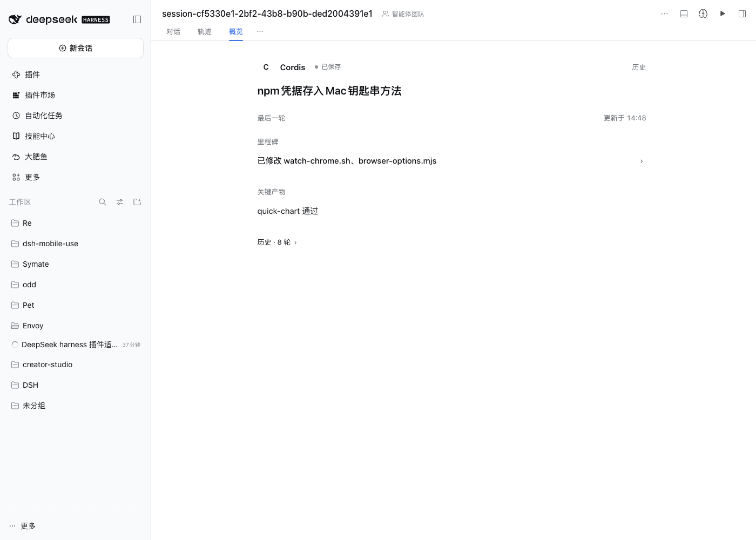Screen dimensions: 756x540
Task: Click the 更新于 14:48 timestamp
Action: click(625, 118)
